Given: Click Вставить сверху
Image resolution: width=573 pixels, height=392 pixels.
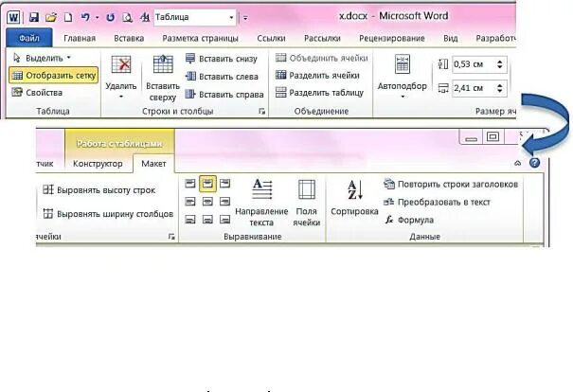Looking at the screenshot, I should (163, 78).
